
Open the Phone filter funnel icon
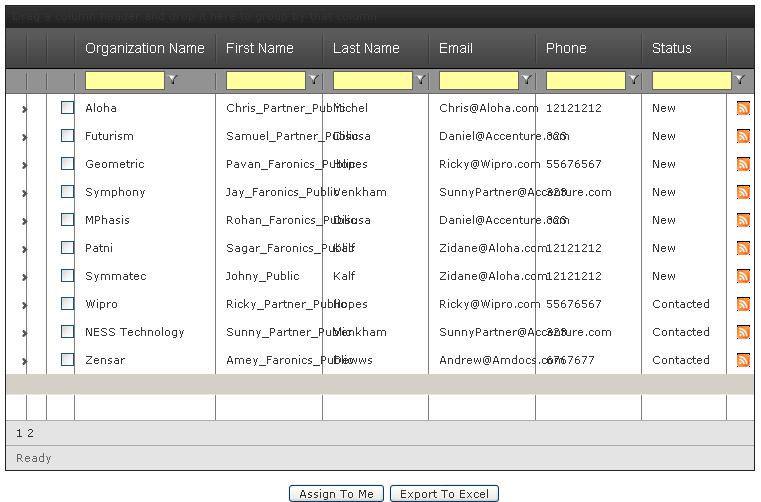pyautogui.click(x=634, y=80)
